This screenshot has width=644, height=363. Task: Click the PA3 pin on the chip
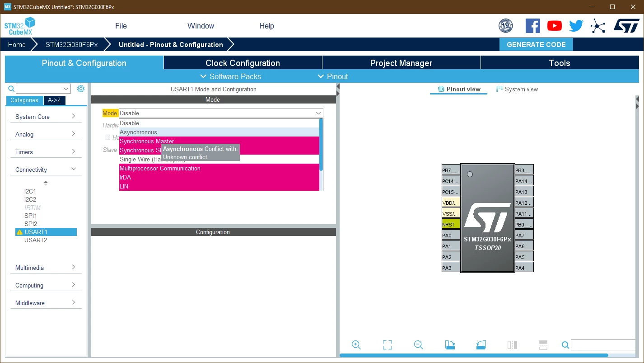451,268
